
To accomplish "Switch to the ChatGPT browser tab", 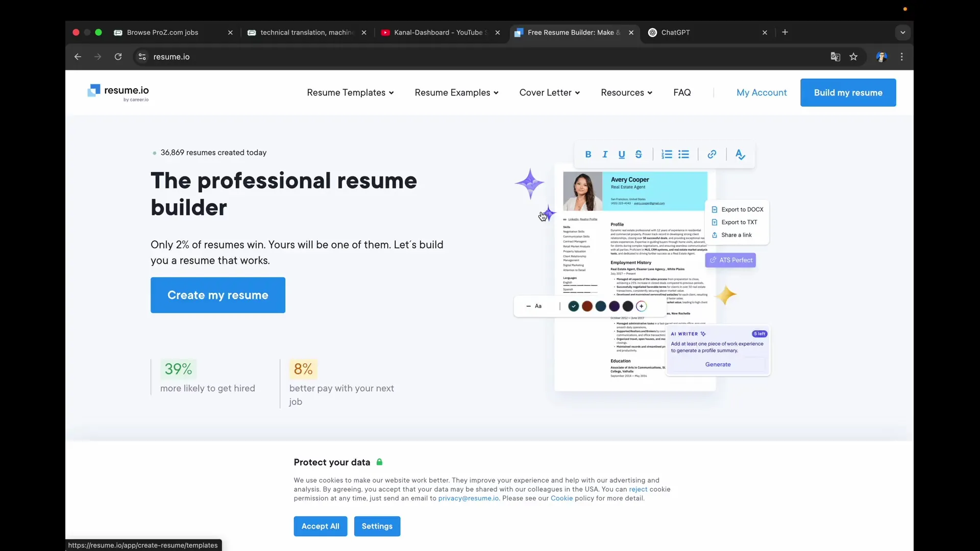I will [675, 32].
